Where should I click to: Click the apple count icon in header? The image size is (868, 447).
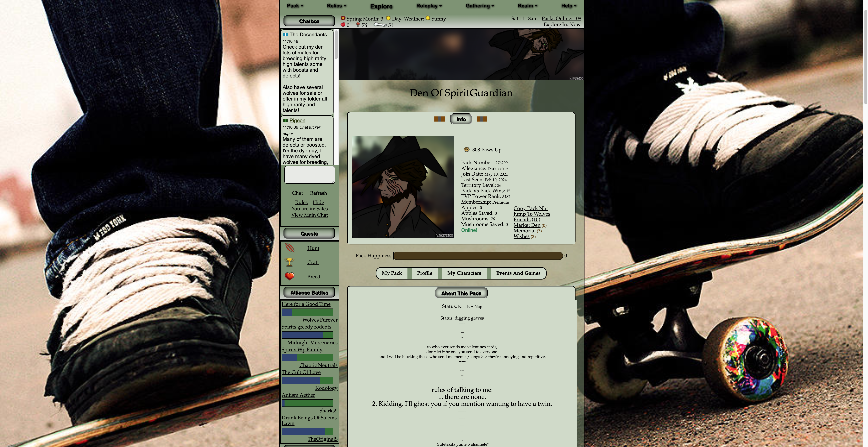pos(343,25)
